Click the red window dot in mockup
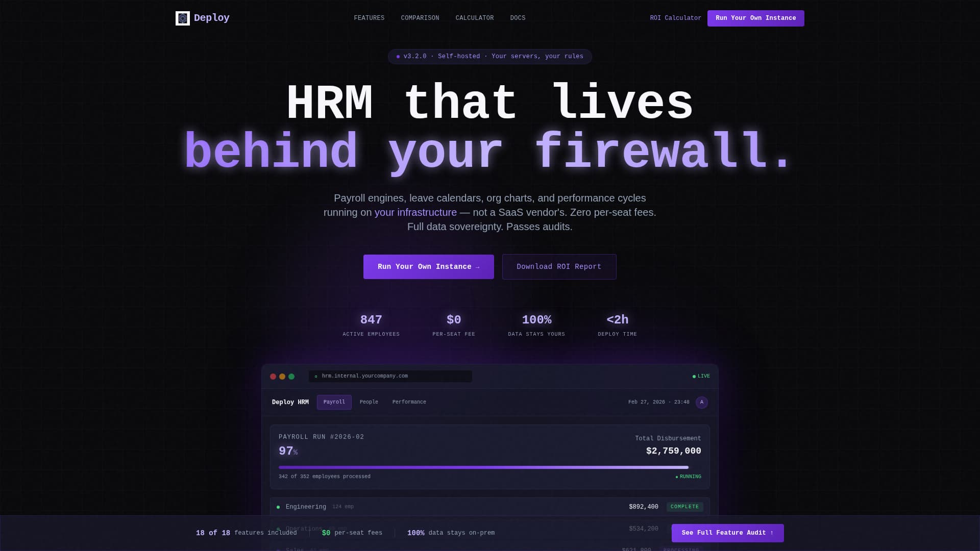Image resolution: width=980 pixels, height=551 pixels. pos(273,377)
